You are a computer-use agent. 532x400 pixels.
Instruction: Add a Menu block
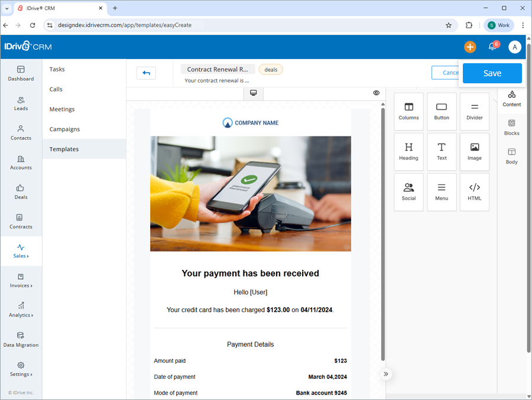coord(442,192)
